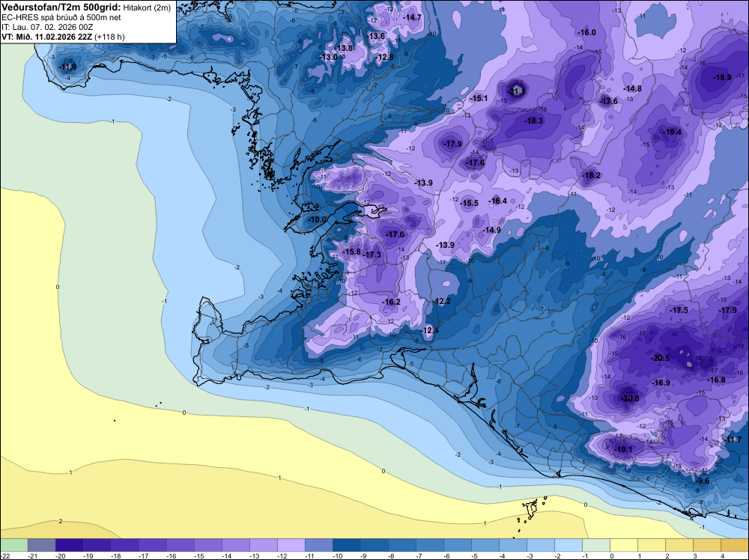Click the light green legend swatch at -22
The height and width of the screenshot is (560, 749).
13,545
